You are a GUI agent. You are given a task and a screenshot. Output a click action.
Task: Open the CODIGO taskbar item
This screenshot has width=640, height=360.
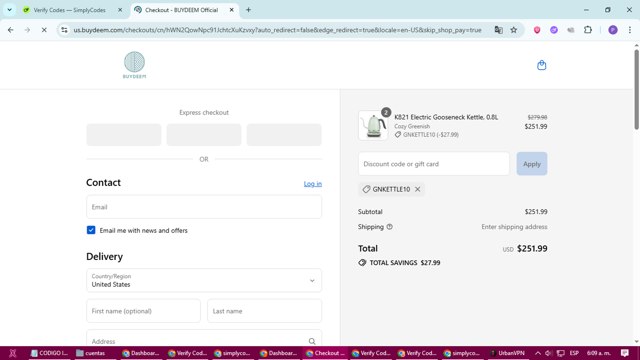point(49,353)
